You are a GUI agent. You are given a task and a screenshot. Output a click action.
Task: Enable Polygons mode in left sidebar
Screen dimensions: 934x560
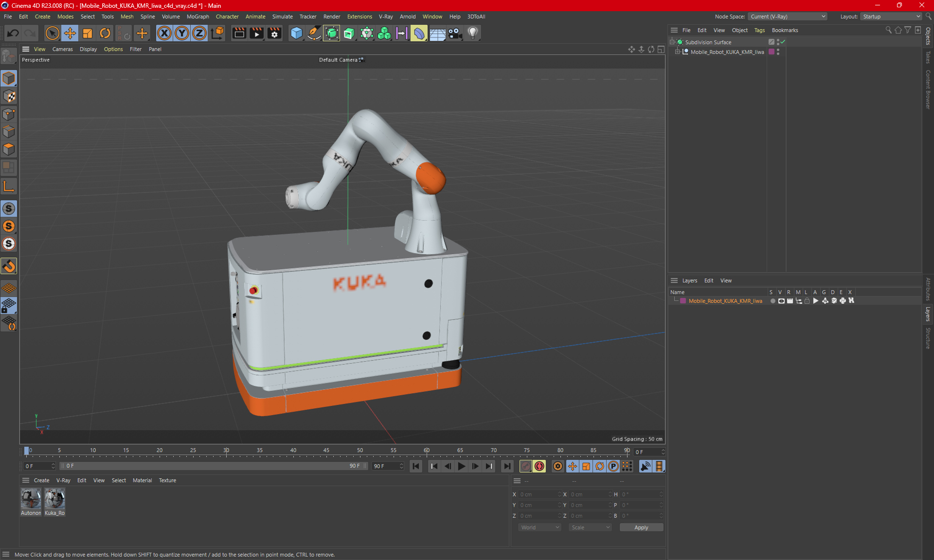(9, 149)
